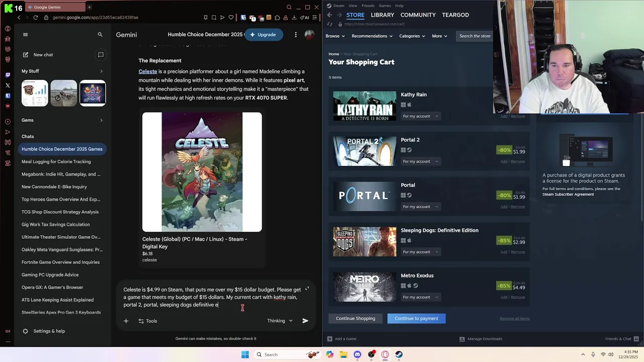Open the Tools button in prompt box
The height and width of the screenshot is (362, 644).
pos(147,321)
